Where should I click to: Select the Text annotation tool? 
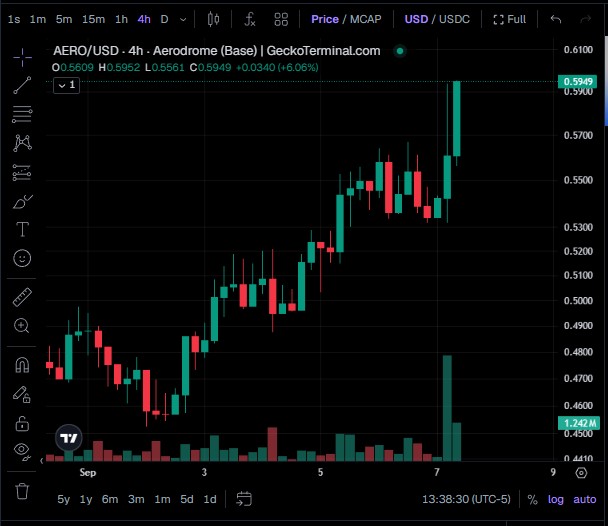(x=22, y=229)
